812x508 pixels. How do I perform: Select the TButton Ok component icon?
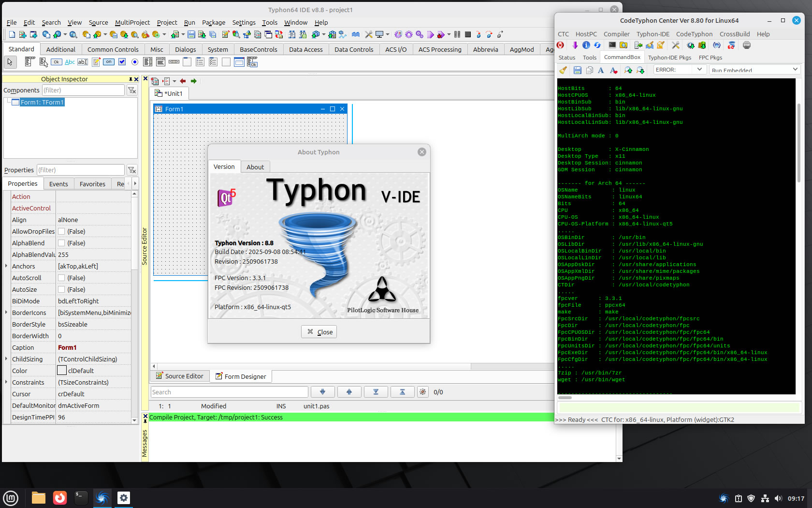pyautogui.click(x=57, y=61)
